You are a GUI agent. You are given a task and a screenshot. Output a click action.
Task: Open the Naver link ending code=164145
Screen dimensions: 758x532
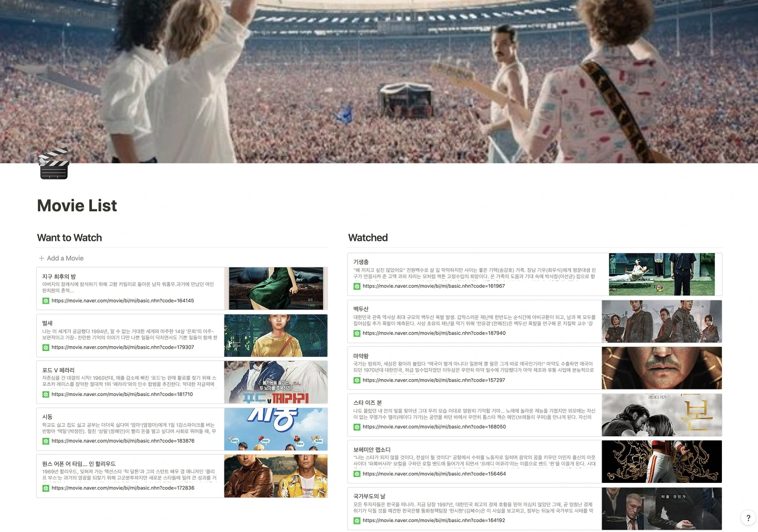(123, 301)
